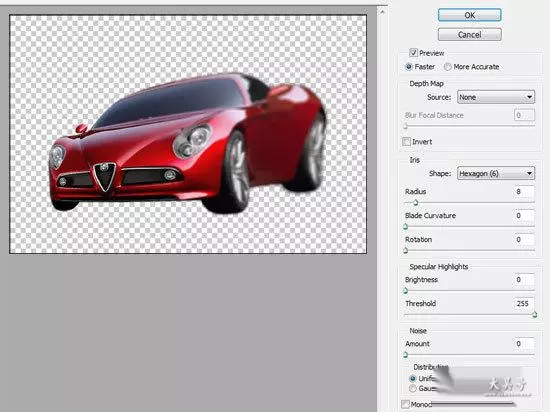The image size is (550, 412).
Task: Click the Blur Focal Distance value field
Action: [524, 115]
